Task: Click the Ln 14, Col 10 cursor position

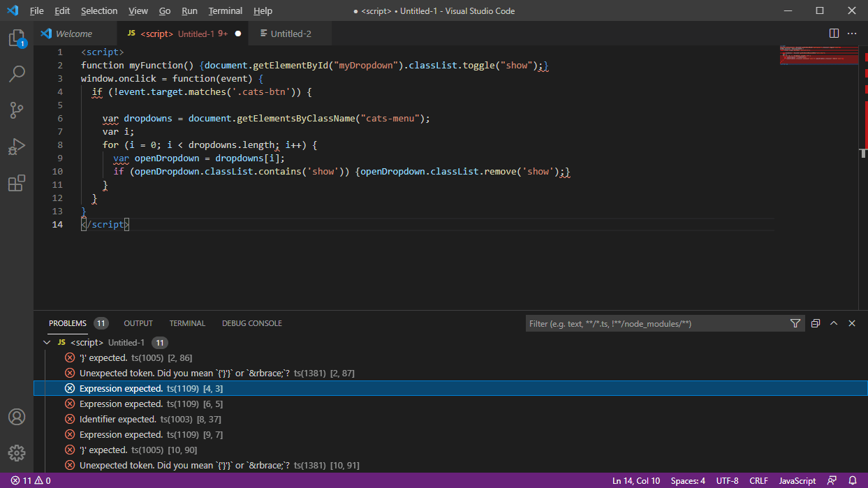Action: 636,481
